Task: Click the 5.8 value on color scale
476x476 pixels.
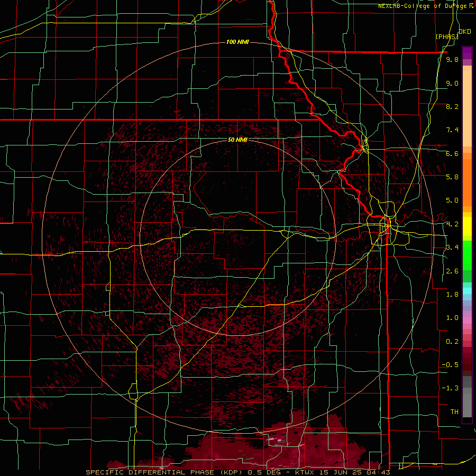Action: (452, 177)
